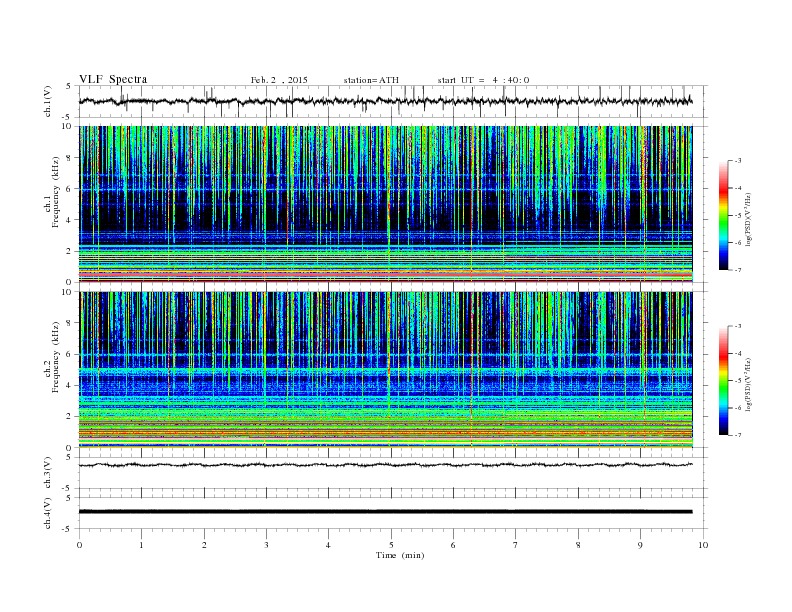Select the "ch.3(V)" axis label
The width and height of the screenshot is (792, 612).
tap(47, 473)
